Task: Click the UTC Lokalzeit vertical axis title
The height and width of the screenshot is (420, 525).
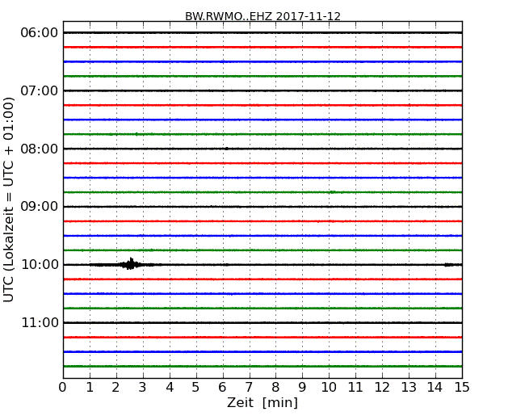Action: 9,199
